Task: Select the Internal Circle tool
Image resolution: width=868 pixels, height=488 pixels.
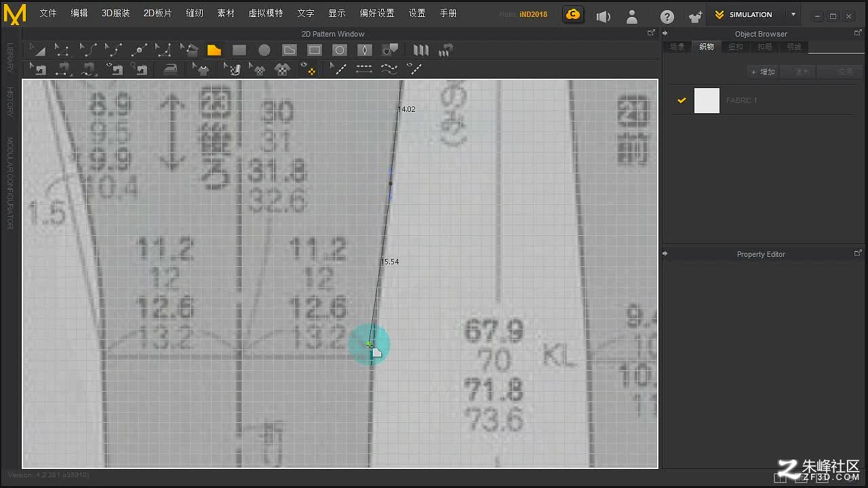Action: (x=340, y=50)
